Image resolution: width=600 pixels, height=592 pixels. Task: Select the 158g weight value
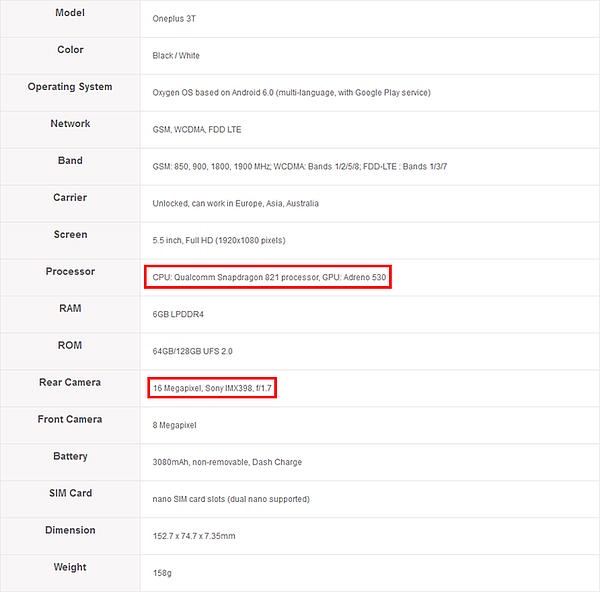162,573
